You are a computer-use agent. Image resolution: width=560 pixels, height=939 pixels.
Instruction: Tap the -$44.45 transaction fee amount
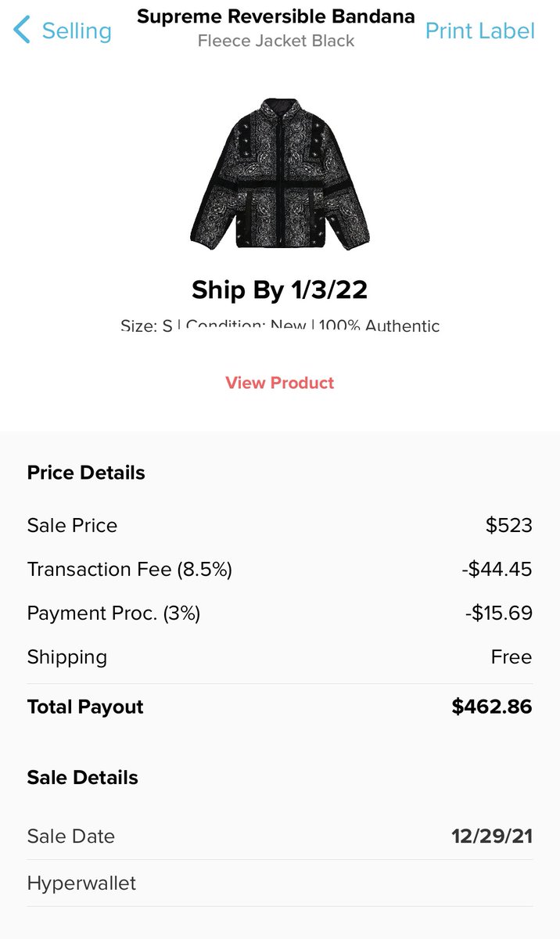click(x=497, y=569)
